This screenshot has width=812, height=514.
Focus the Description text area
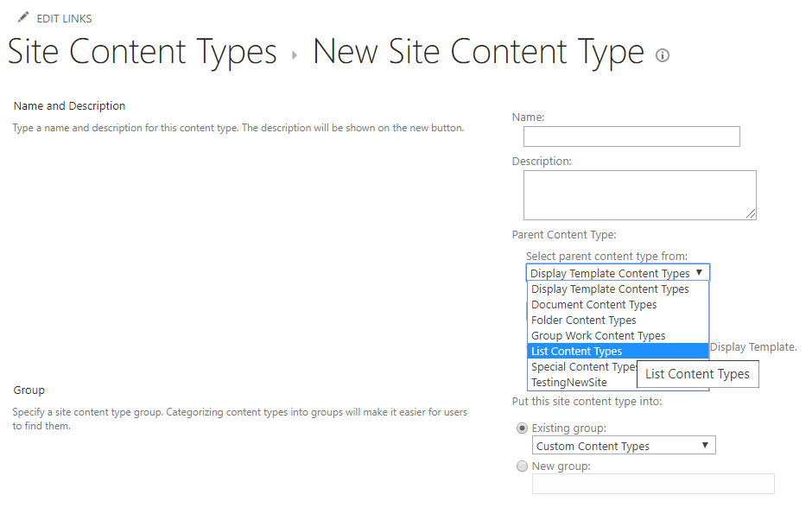[639, 195]
